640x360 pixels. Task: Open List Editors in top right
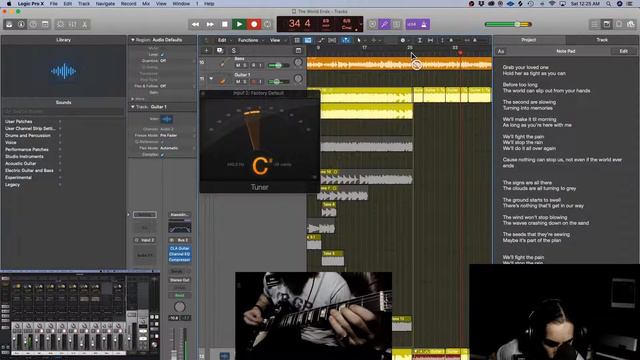pyautogui.click(x=595, y=24)
